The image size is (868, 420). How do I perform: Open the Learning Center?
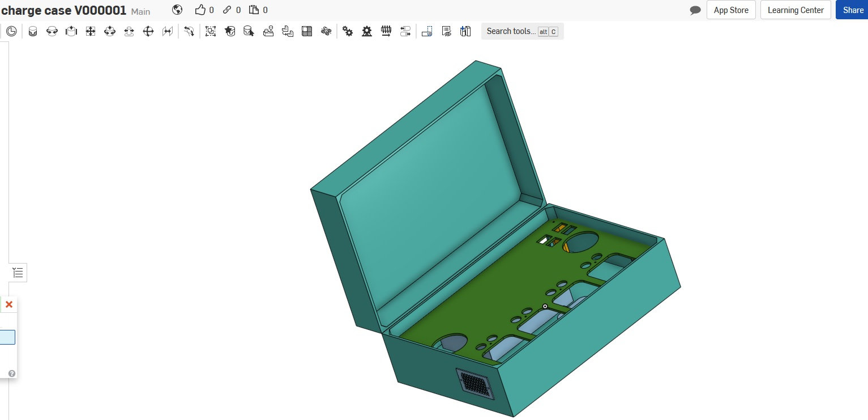(796, 10)
